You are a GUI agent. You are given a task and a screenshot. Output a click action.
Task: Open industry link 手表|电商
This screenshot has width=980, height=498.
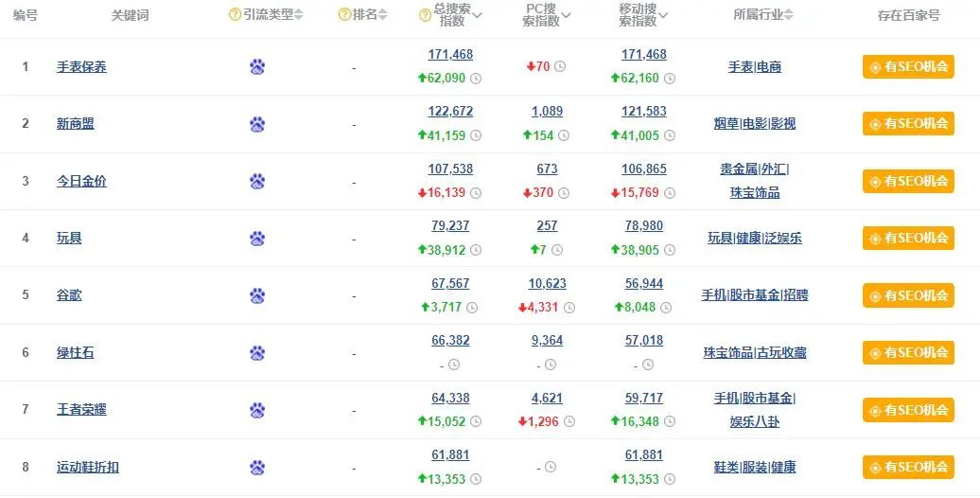click(x=755, y=67)
